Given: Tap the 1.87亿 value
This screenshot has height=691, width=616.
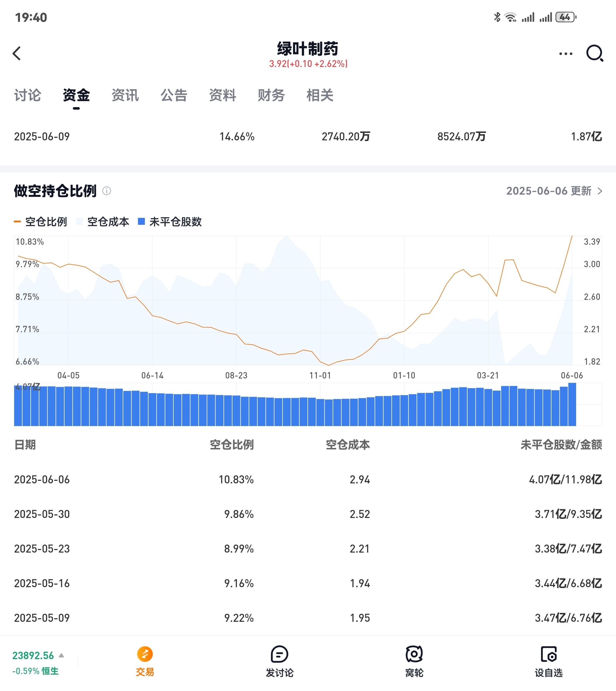Looking at the screenshot, I should 587,137.
